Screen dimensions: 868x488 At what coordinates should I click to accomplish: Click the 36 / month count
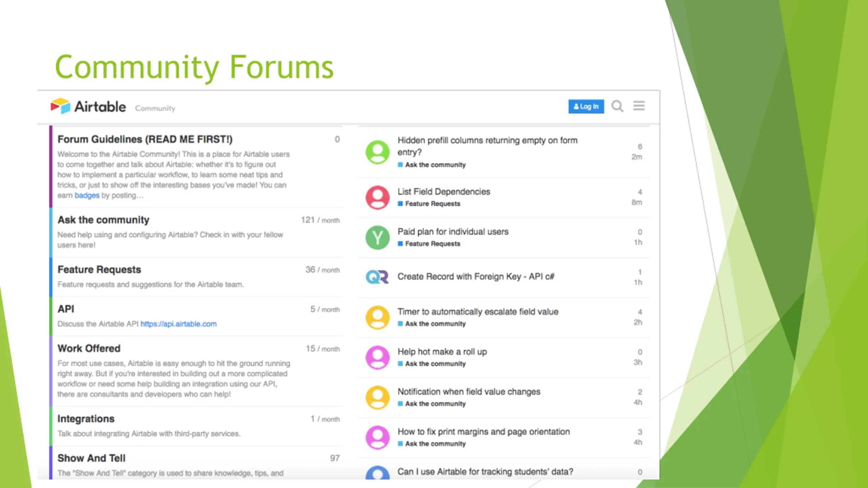[x=322, y=270]
